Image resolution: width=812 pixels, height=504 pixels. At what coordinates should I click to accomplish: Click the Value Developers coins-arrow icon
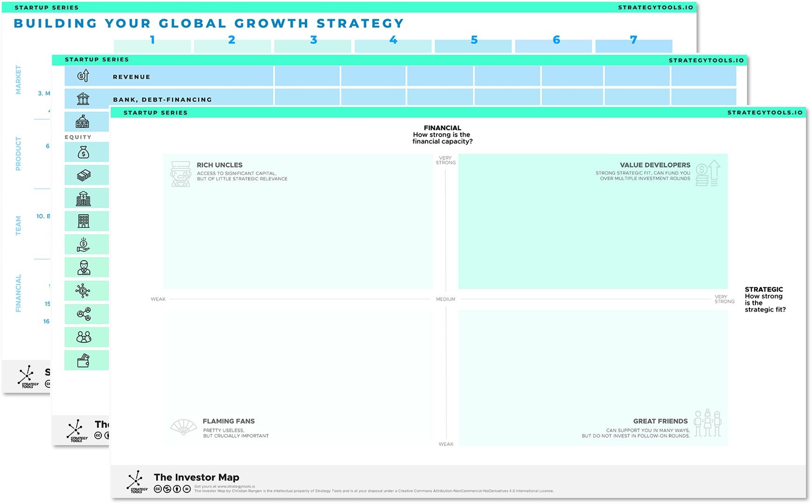click(x=708, y=173)
